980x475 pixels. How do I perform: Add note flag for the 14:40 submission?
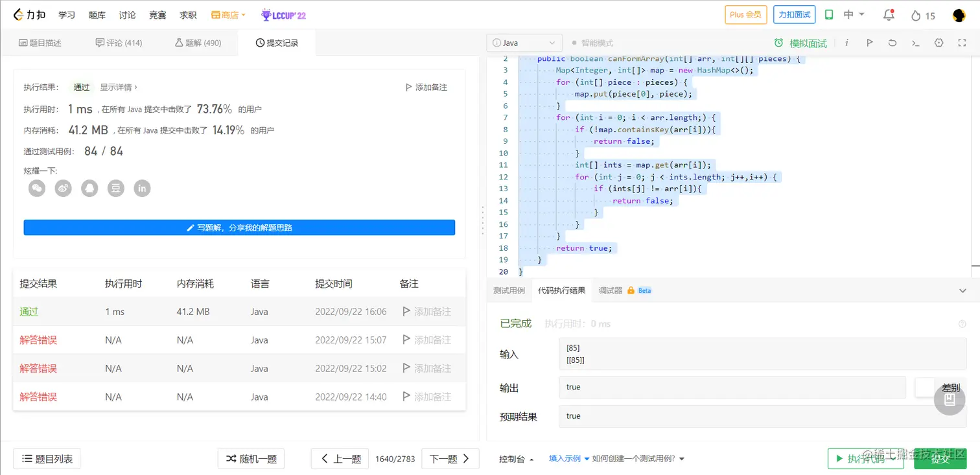coord(426,397)
